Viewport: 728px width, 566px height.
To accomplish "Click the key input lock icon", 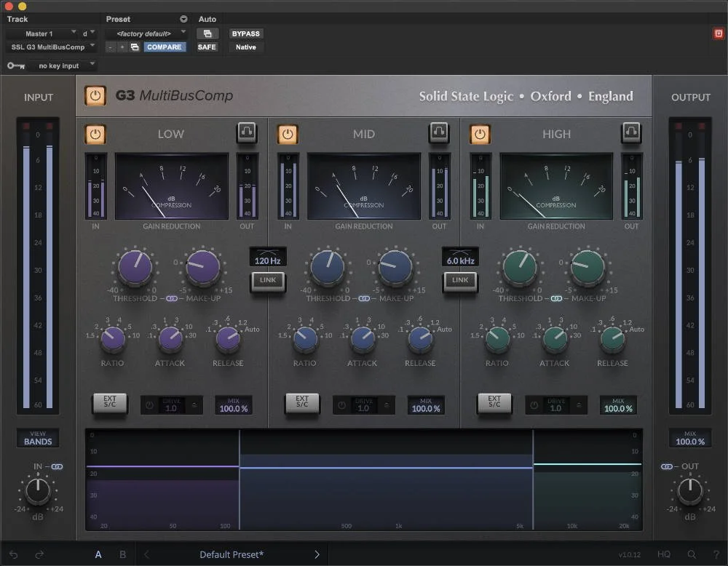I will [15, 65].
